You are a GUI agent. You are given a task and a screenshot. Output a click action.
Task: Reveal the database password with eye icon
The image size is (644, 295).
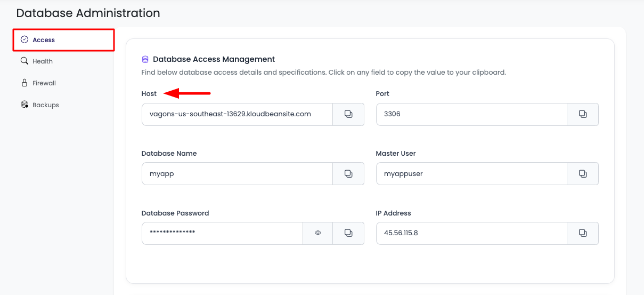[318, 233]
